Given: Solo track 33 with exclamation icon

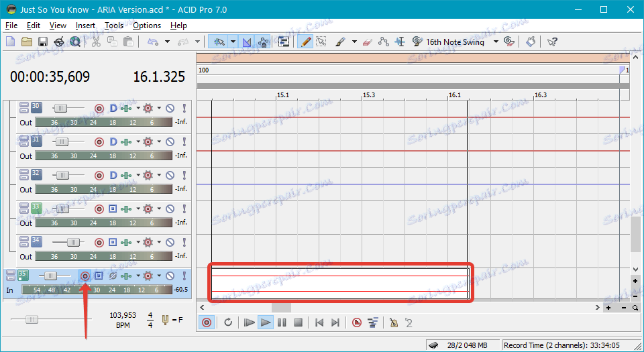Looking at the screenshot, I should (184, 209).
